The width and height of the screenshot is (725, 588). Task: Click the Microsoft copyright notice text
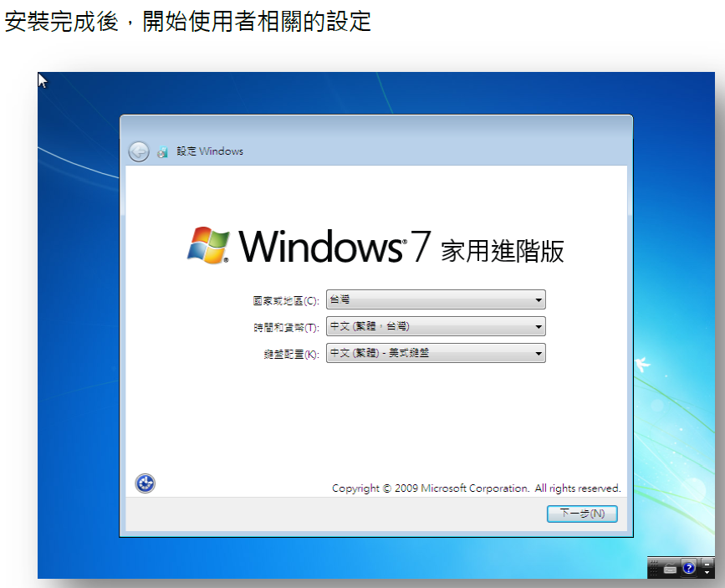pyautogui.click(x=477, y=488)
